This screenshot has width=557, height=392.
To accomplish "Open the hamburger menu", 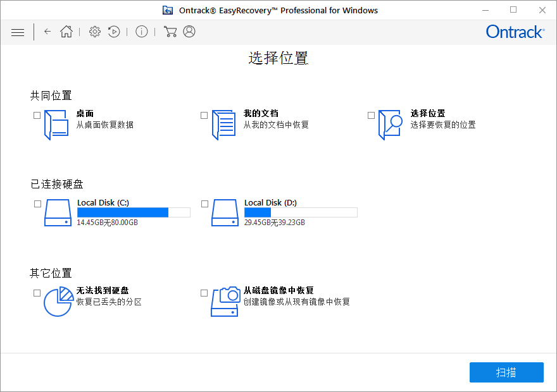I will (18, 32).
